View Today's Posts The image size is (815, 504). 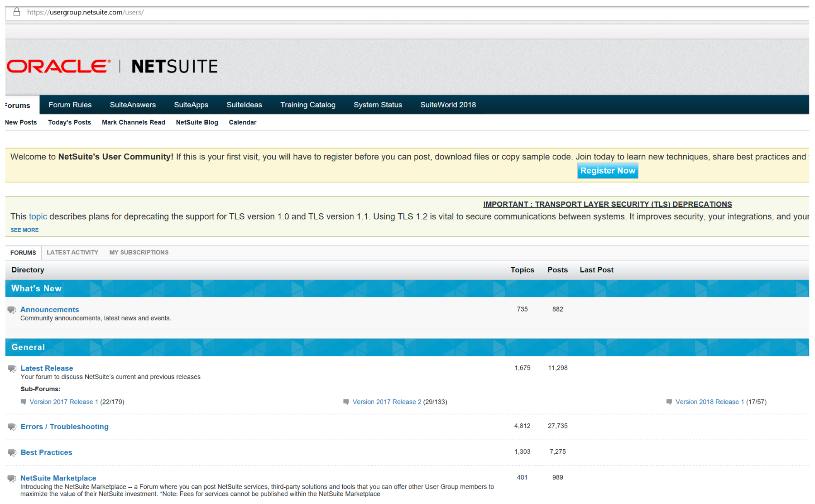[x=69, y=122]
